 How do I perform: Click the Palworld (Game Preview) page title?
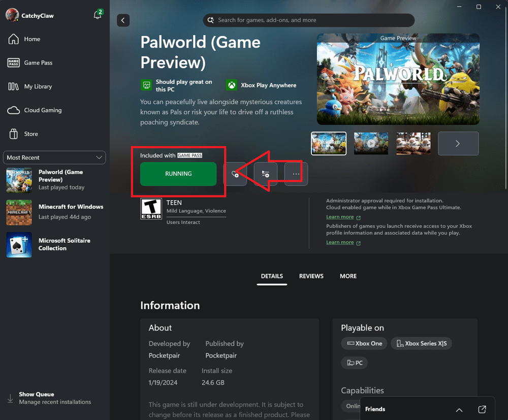coord(200,52)
